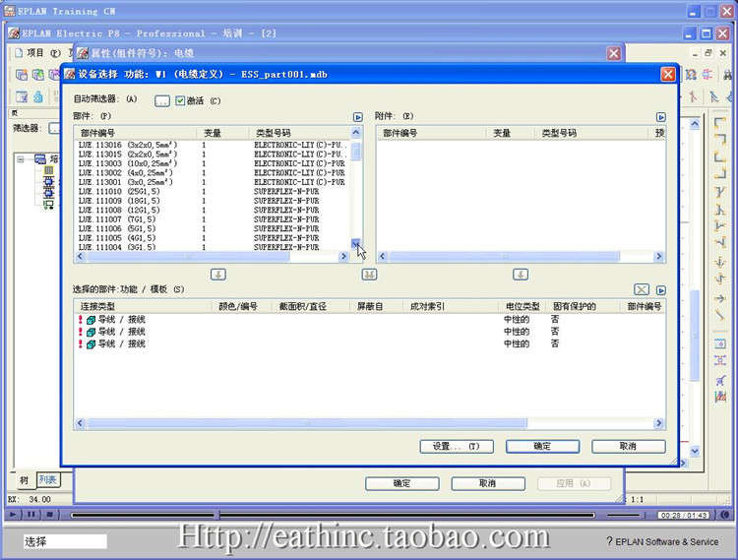Click the speaker mute icon in player bar
The image size is (738, 560).
725,516
